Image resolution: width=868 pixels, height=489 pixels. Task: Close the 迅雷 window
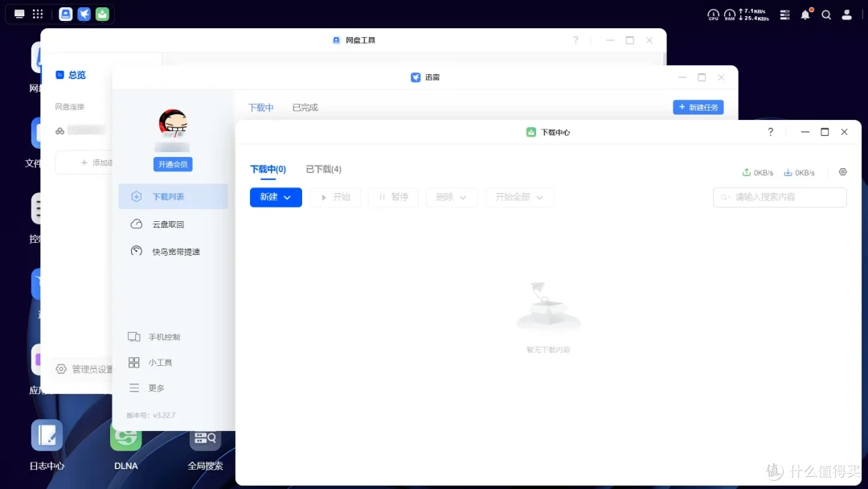coord(721,77)
